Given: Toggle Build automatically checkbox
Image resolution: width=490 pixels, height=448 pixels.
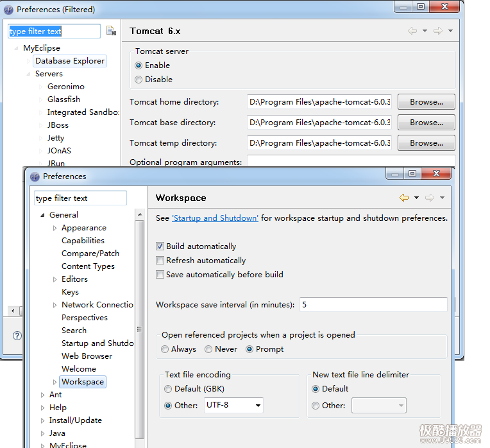Looking at the screenshot, I should click(x=160, y=246).
